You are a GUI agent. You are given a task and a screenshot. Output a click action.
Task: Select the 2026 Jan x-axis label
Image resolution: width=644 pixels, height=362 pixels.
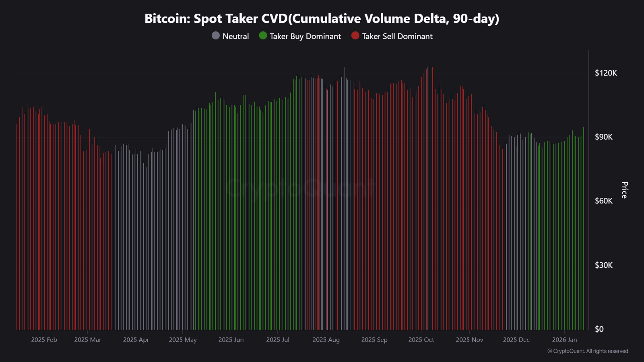[x=564, y=340]
